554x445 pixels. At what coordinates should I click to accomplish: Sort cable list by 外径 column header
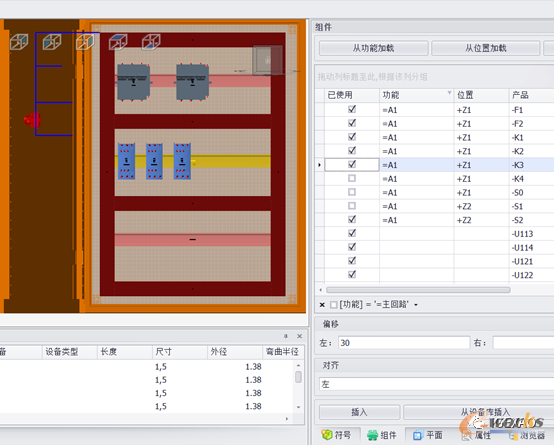pos(235,352)
